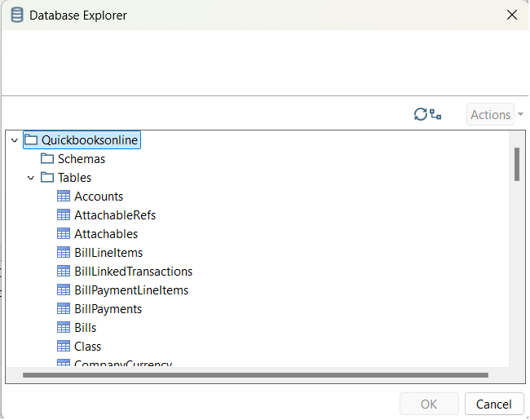The width and height of the screenshot is (530, 420).
Task: Click the Schemas folder icon
Action: point(47,159)
